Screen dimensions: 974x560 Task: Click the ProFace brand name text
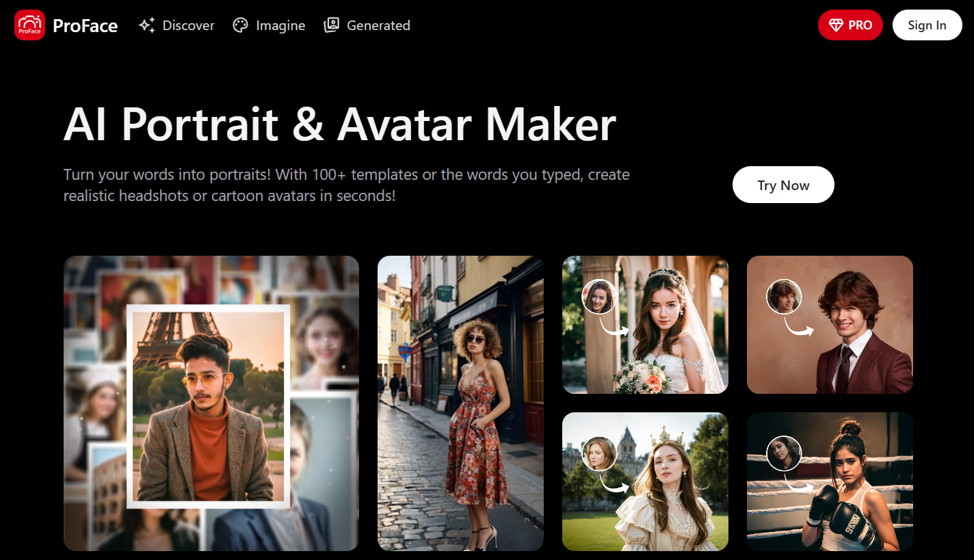[x=85, y=26]
